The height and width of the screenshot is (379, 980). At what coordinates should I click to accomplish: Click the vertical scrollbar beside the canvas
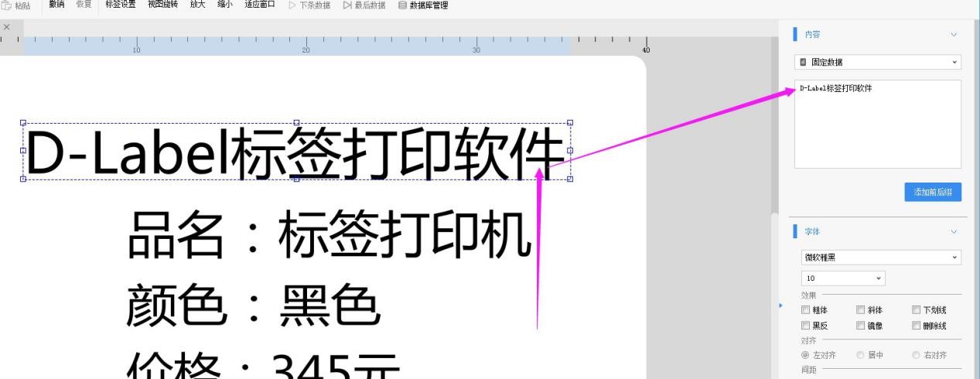point(773,294)
